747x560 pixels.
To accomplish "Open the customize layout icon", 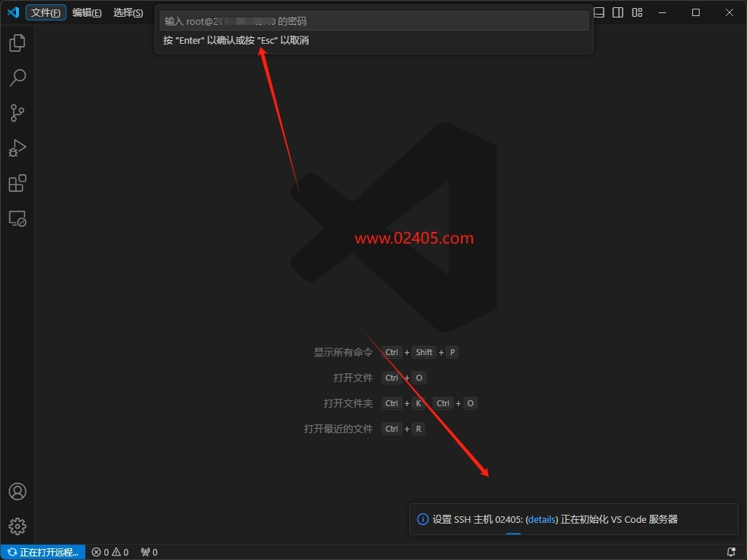I will click(x=637, y=12).
